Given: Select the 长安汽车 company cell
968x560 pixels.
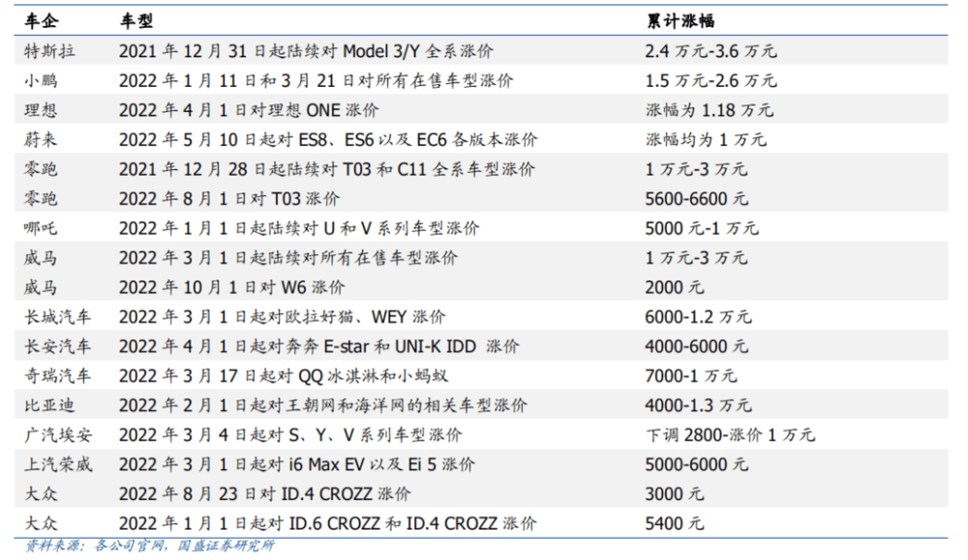Looking at the screenshot, I should [x=58, y=346].
